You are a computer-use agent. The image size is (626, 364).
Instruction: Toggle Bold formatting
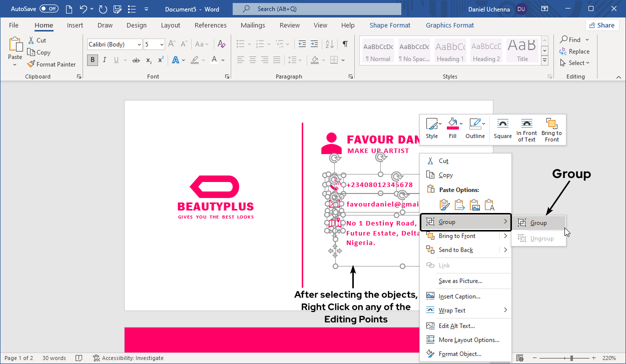(93, 60)
